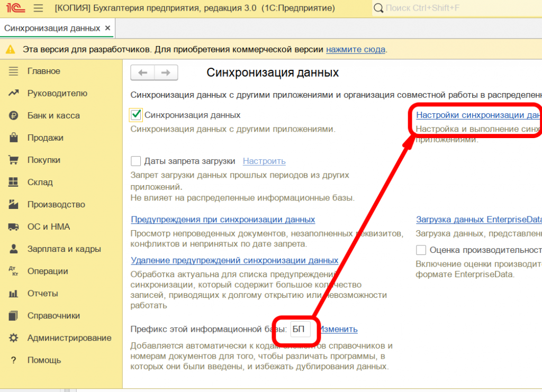Open Загрузка данных EnterpriseData link
The height and width of the screenshot is (392, 542).
tap(478, 220)
